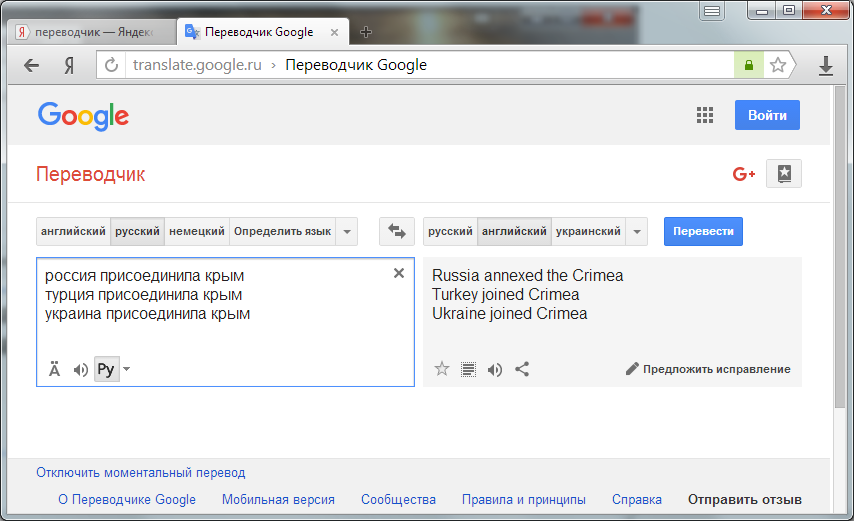Click Отключить моментальный перевод link
The width and height of the screenshot is (854, 521).
141,473
